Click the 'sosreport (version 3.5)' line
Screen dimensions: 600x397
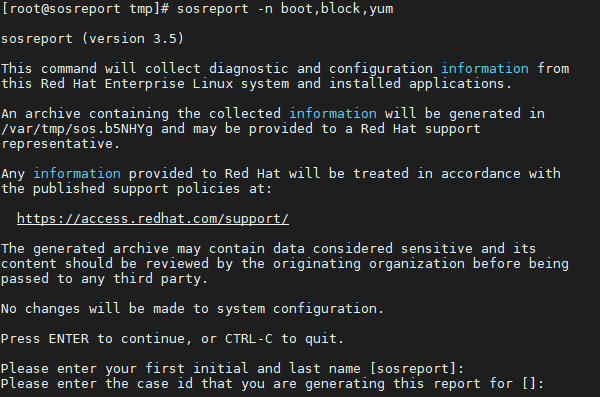pos(92,39)
